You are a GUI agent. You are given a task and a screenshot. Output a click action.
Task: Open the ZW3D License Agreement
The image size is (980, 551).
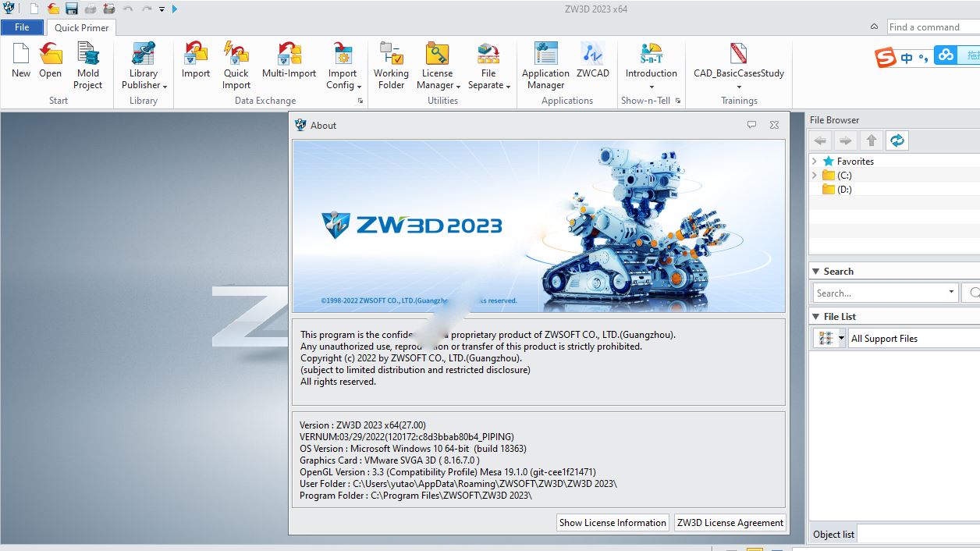pyautogui.click(x=730, y=523)
